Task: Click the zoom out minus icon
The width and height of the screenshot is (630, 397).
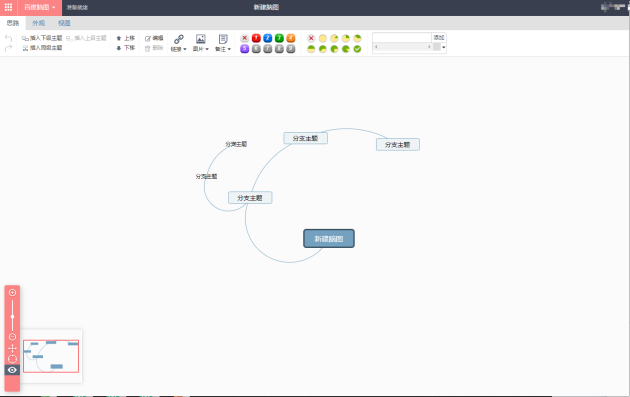Action: tap(12, 337)
